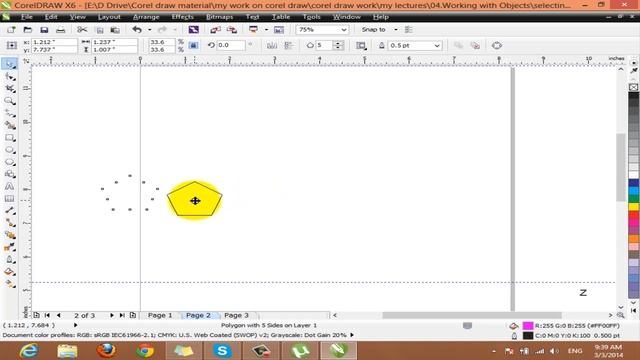Expand the application launcher dropdown arrow

pyautogui.click(x=266, y=30)
